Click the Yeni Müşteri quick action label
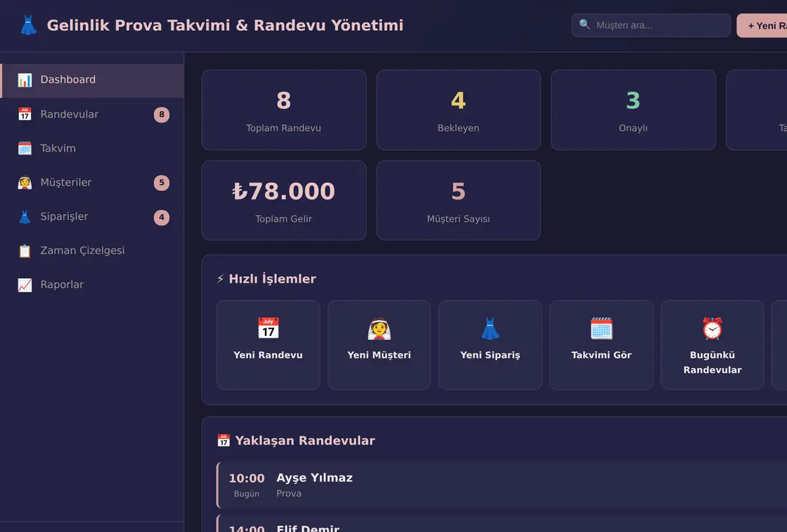 [x=379, y=355]
